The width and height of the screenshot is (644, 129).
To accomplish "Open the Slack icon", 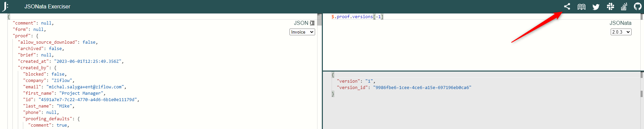I will pos(610,6).
